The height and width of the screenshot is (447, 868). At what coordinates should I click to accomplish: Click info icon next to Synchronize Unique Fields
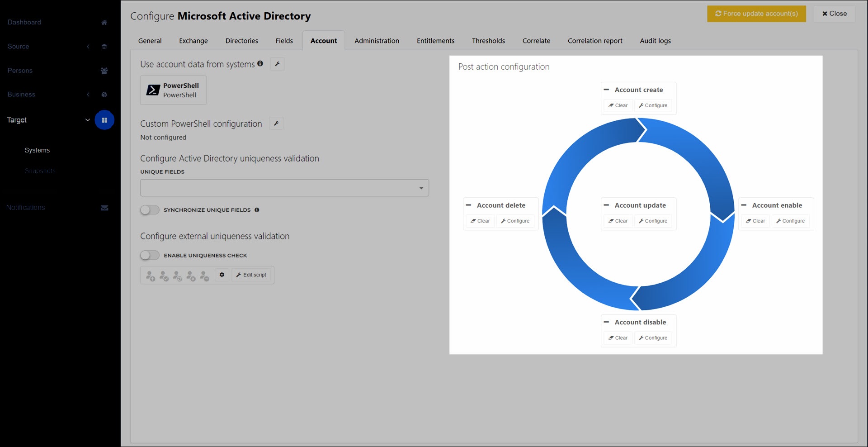[257, 210]
